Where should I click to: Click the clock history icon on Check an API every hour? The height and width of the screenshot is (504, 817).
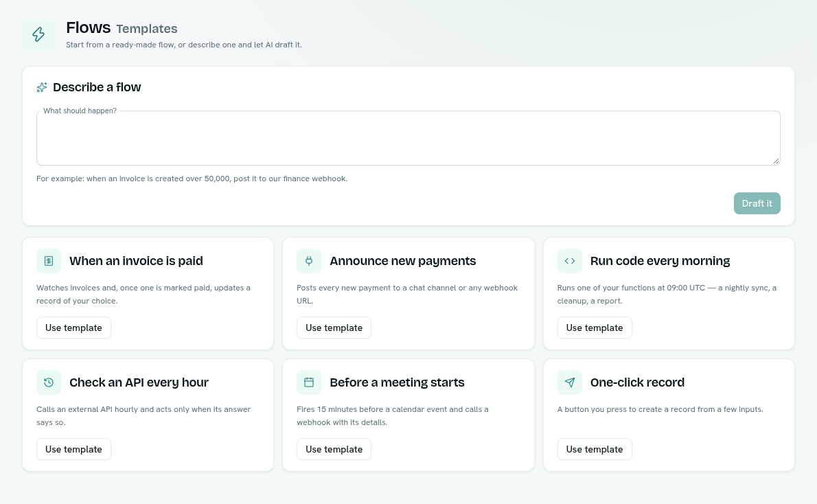[x=49, y=382]
